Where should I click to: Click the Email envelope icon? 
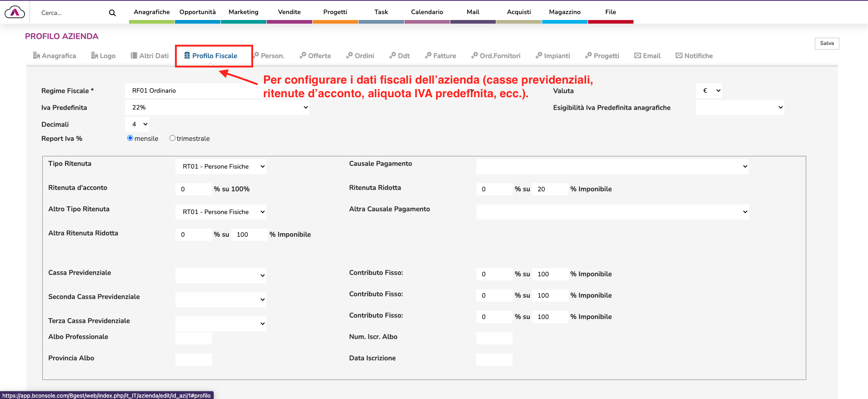(x=638, y=55)
